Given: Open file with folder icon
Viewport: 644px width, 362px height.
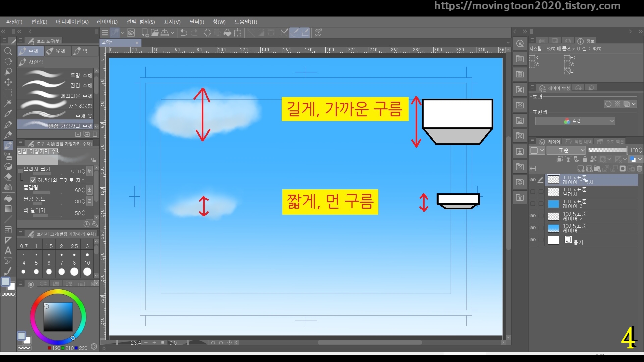Looking at the screenshot, I should (155, 33).
